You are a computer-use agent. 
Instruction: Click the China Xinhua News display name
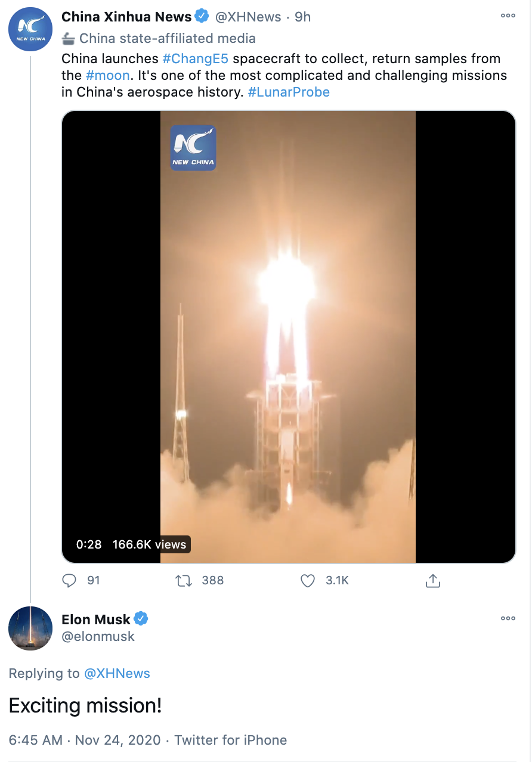pos(126,17)
